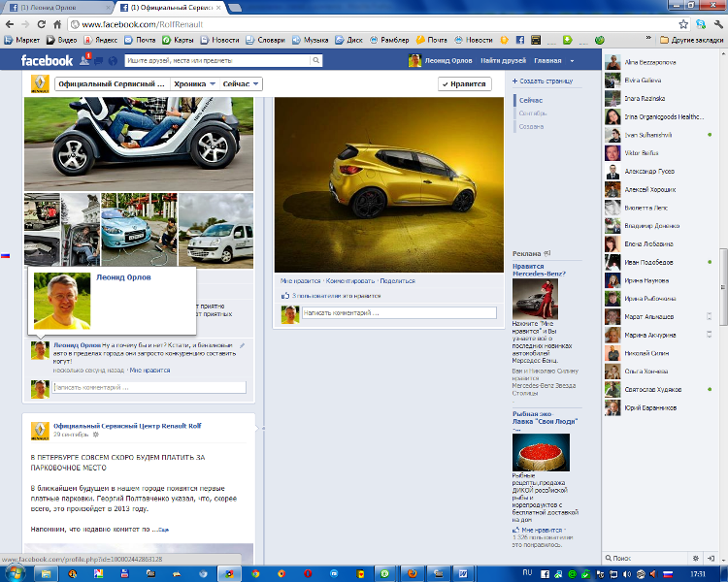Click the RU language indicator in taskbar
This screenshot has height=582, width=728.
tap(527, 572)
